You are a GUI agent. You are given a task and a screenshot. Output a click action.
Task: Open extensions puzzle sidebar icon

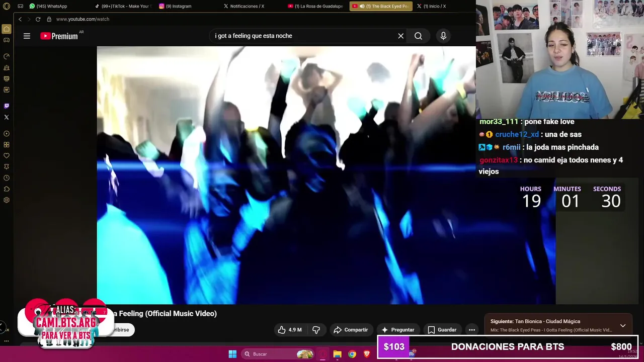click(x=7, y=189)
